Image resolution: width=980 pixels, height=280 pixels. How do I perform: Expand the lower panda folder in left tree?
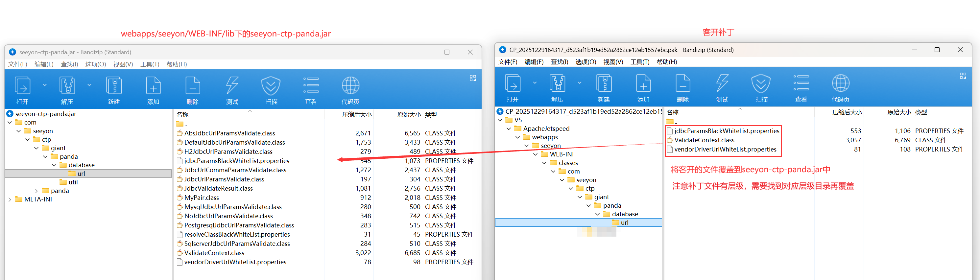pos(36,191)
